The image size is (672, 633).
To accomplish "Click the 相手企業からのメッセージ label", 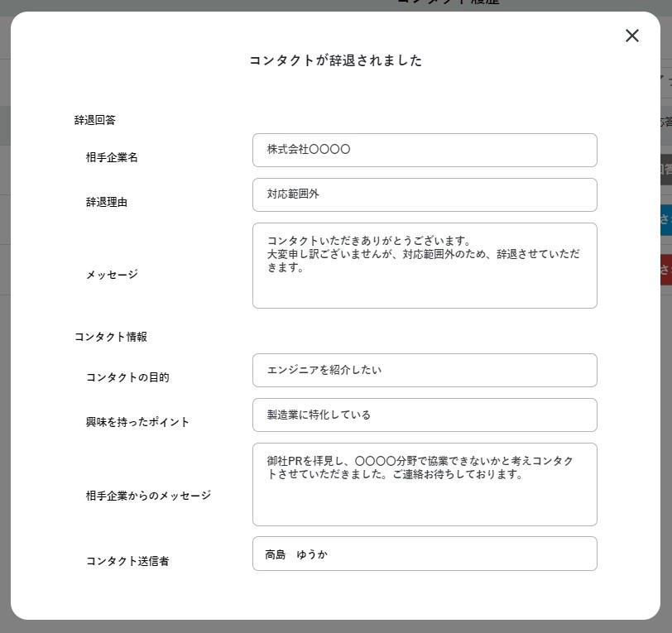I will pyautogui.click(x=148, y=496).
